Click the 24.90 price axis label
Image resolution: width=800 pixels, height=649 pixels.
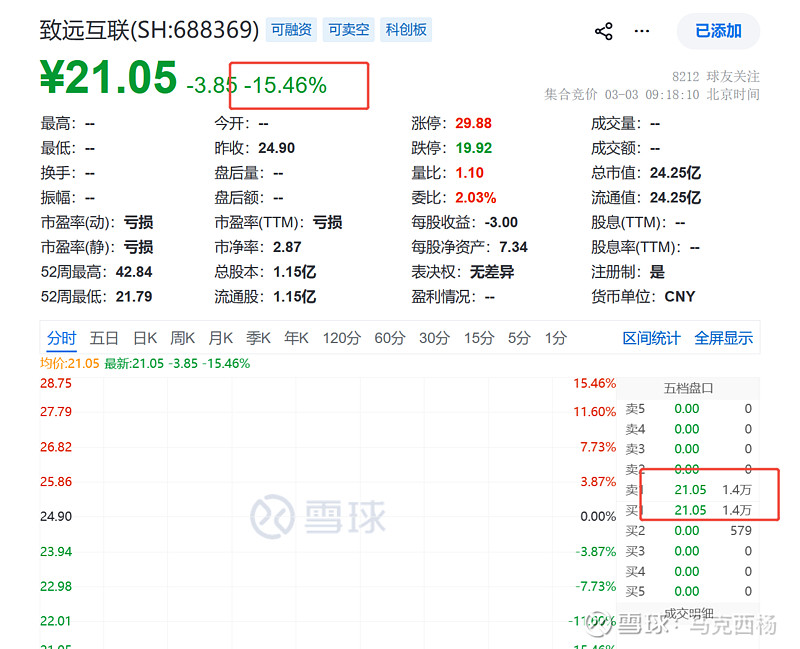[56, 516]
